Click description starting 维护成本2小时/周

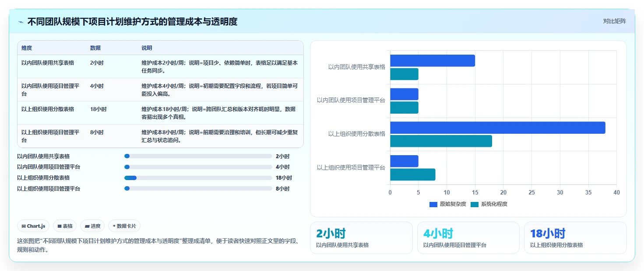[x=220, y=66]
